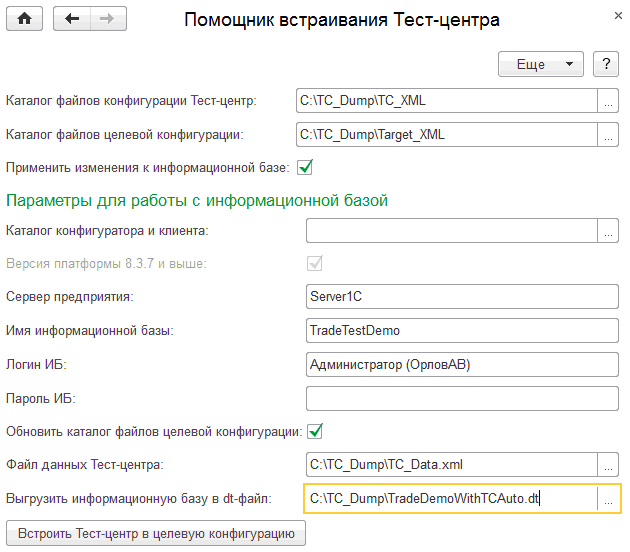Navigate back with the left arrow
This screenshot has width=630, height=552.
coord(72,18)
